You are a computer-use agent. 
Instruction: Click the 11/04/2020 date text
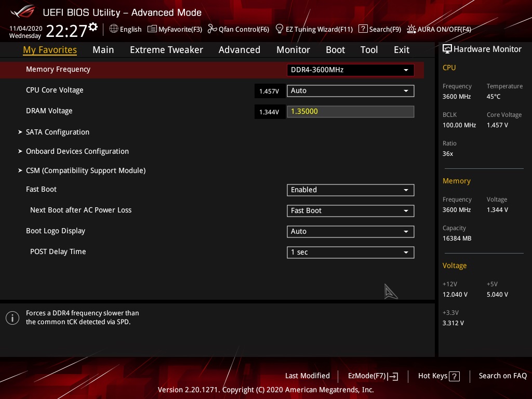(x=26, y=29)
